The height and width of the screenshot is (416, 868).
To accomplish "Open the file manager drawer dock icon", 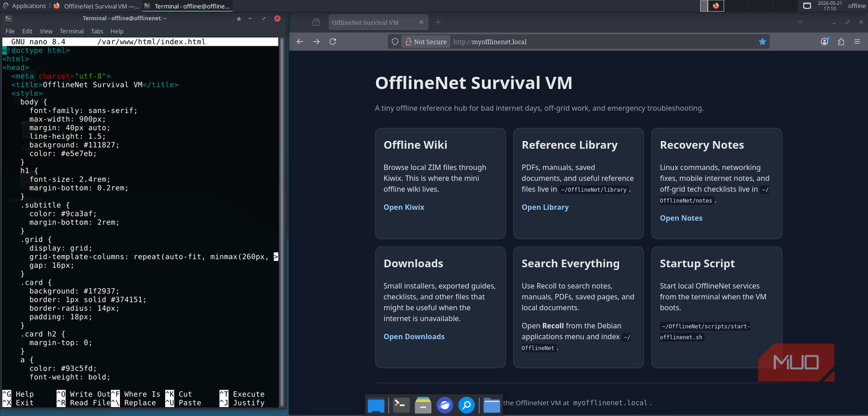I will tap(423, 405).
